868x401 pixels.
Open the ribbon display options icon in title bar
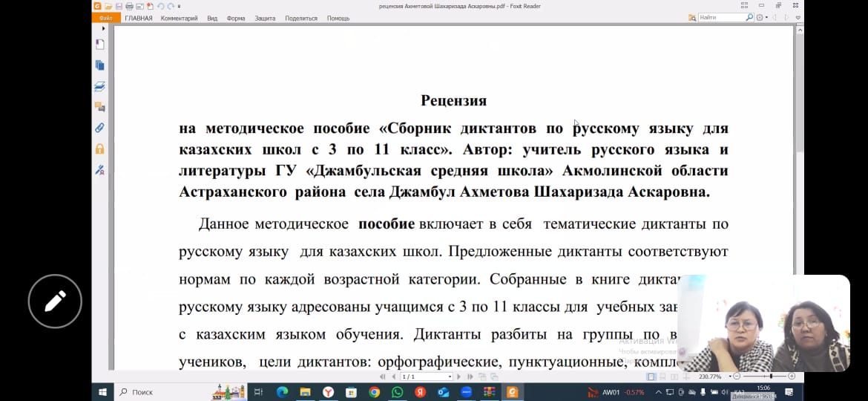click(x=745, y=5)
